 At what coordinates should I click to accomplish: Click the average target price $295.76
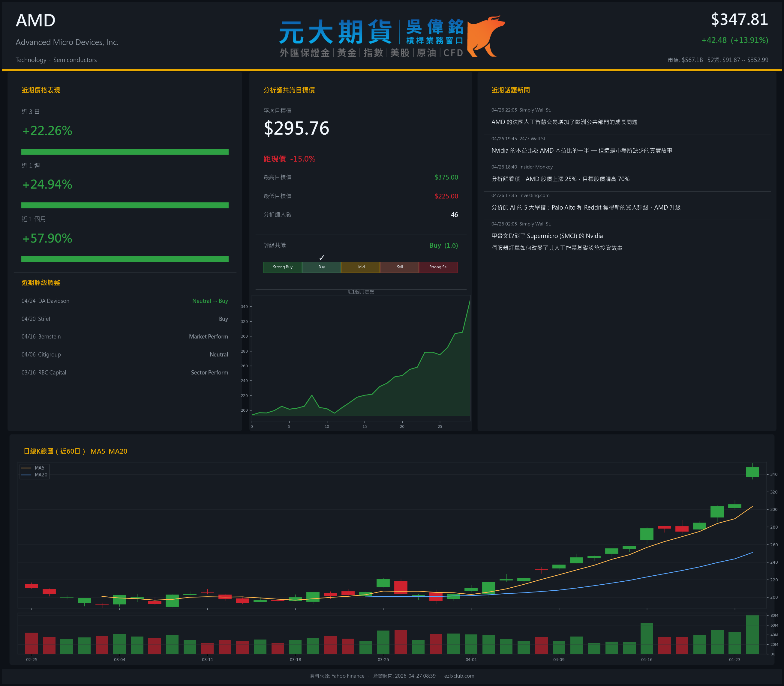click(x=296, y=128)
